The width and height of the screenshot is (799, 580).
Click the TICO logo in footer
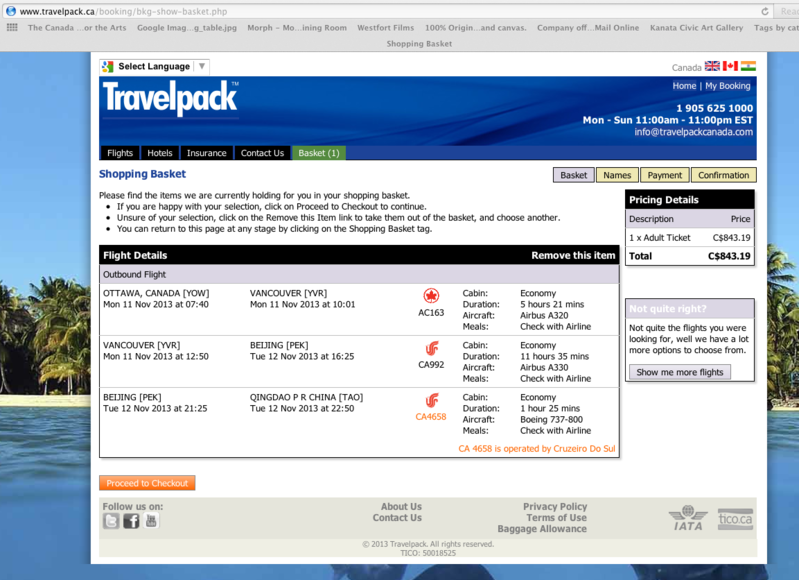(x=735, y=518)
